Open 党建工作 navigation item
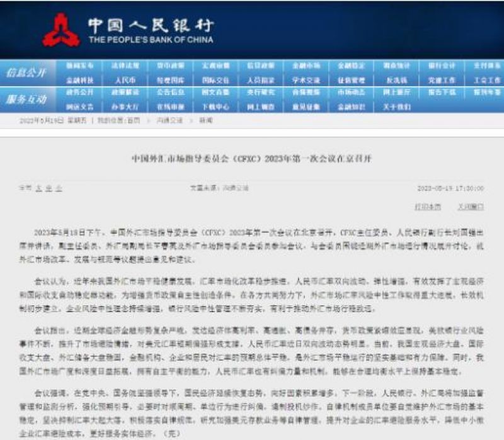The image size is (504, 440). pos(442,81)
